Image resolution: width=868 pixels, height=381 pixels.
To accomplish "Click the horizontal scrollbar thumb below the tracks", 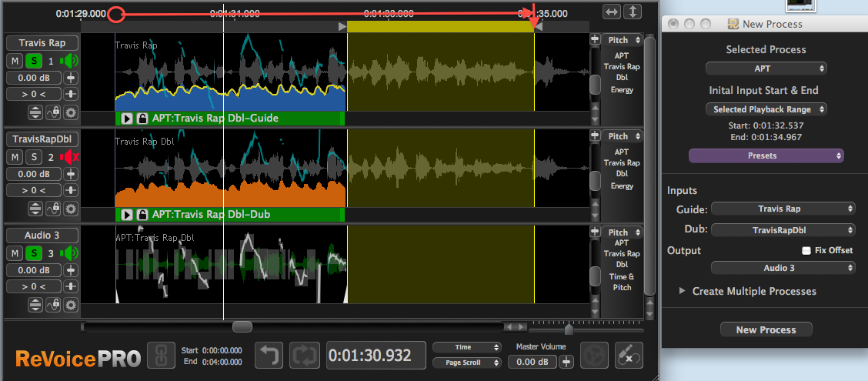I will click(242, 327).
